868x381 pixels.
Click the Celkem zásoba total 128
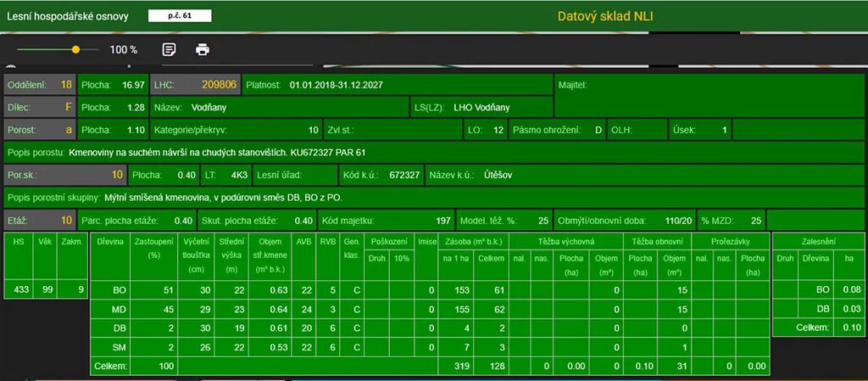[497, 366]
